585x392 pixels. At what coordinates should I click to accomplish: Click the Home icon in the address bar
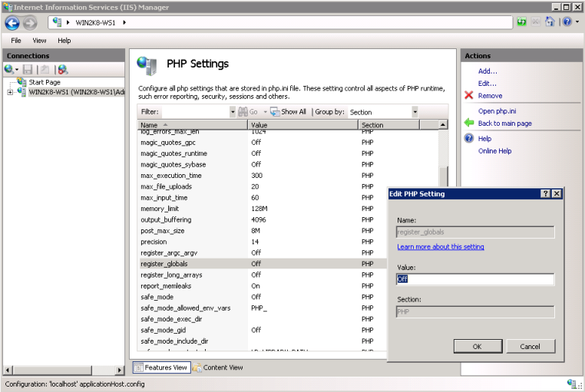point(550,22)
